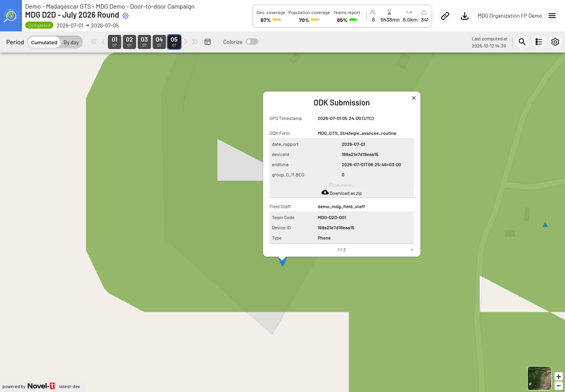Screen dimensions: 565x392
Task: Open map settings gear icon
Action: click(555, 42)
